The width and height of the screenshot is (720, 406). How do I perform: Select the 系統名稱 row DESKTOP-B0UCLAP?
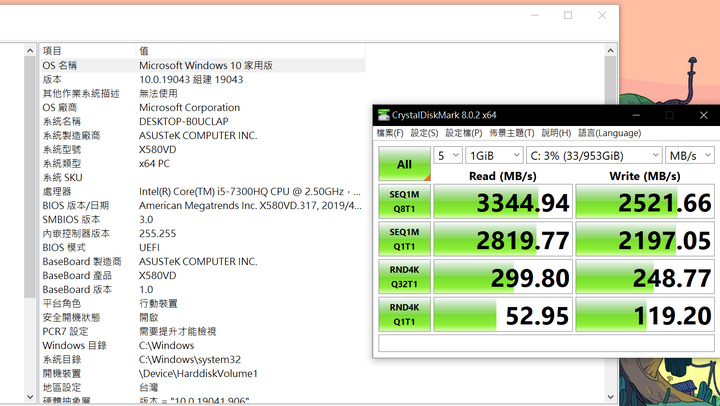202,121
